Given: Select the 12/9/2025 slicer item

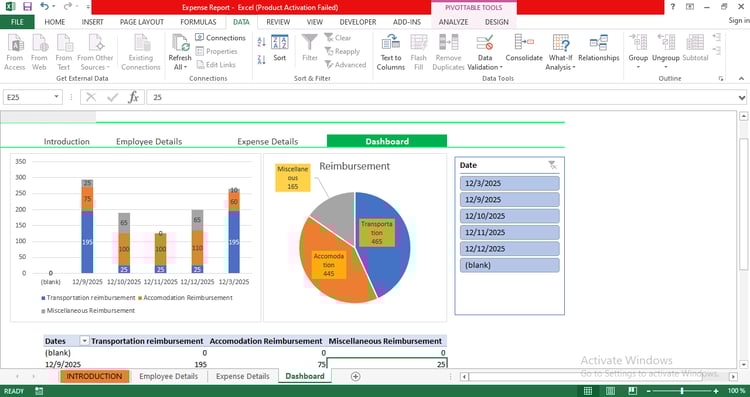Looking at the screenshot, I should pos(509,199).
